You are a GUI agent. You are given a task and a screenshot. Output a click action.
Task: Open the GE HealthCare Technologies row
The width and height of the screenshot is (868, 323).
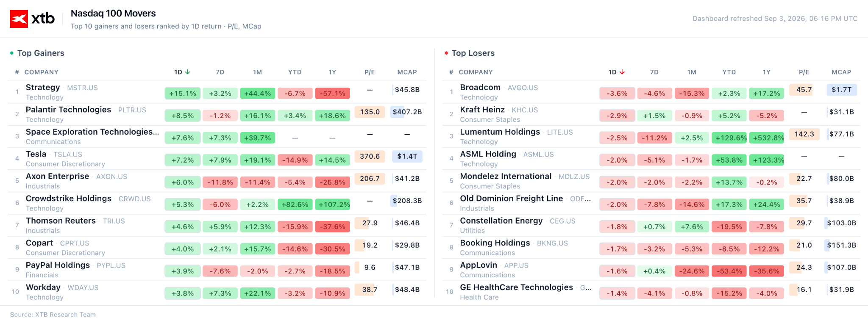pos(651,292)
